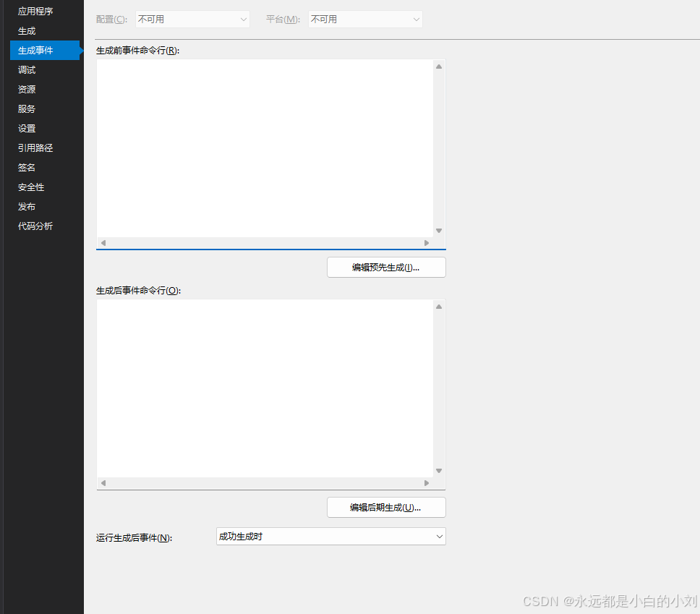Open the 运行生成后事件 dropdown

click(330, 537)
